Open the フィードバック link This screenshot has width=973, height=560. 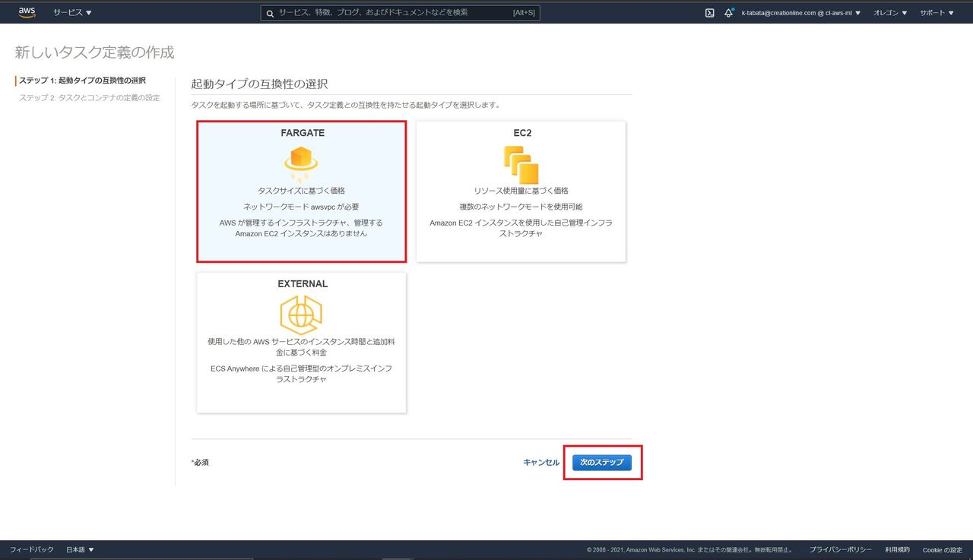32,549
